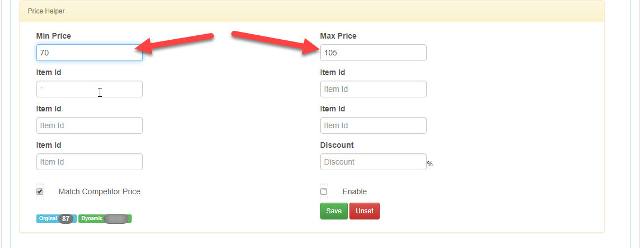Click the green Save button
Viewport: 644px width, 248px height.
(334, 211)
